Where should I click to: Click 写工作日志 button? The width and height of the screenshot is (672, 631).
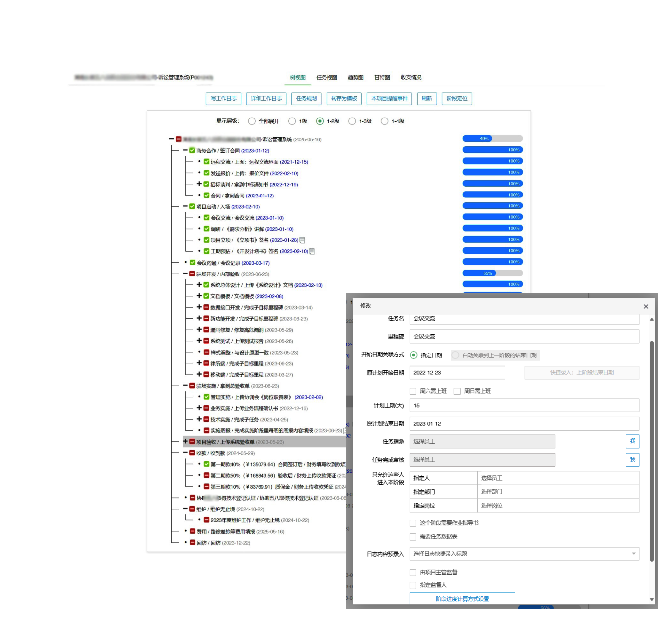(x=223, y=98)
